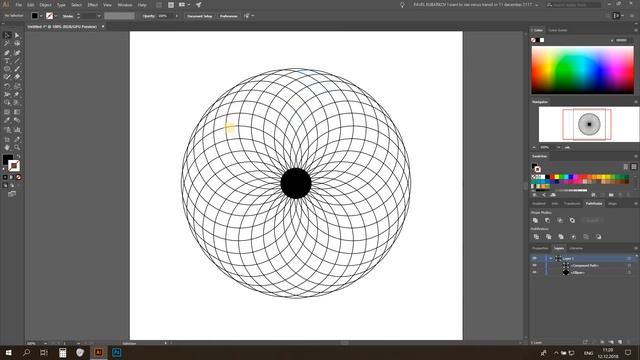Open the stroke color dropdown in control bar

56,16
